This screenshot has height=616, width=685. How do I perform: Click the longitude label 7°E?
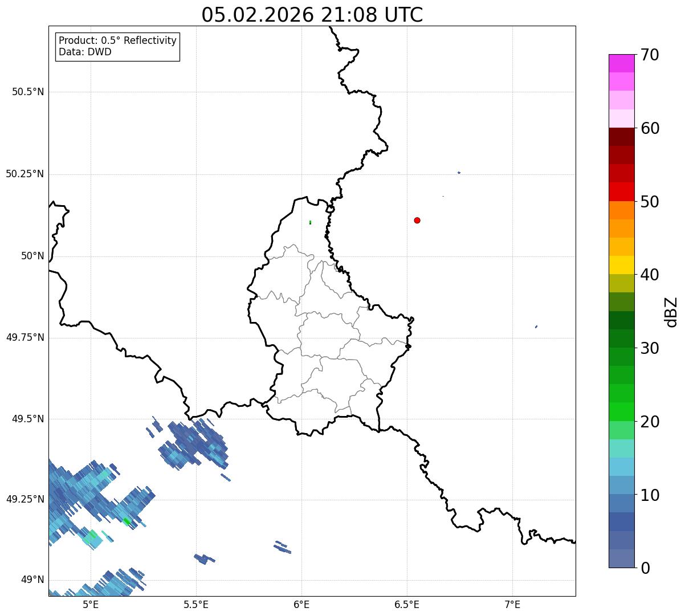(x=512, y=605)
